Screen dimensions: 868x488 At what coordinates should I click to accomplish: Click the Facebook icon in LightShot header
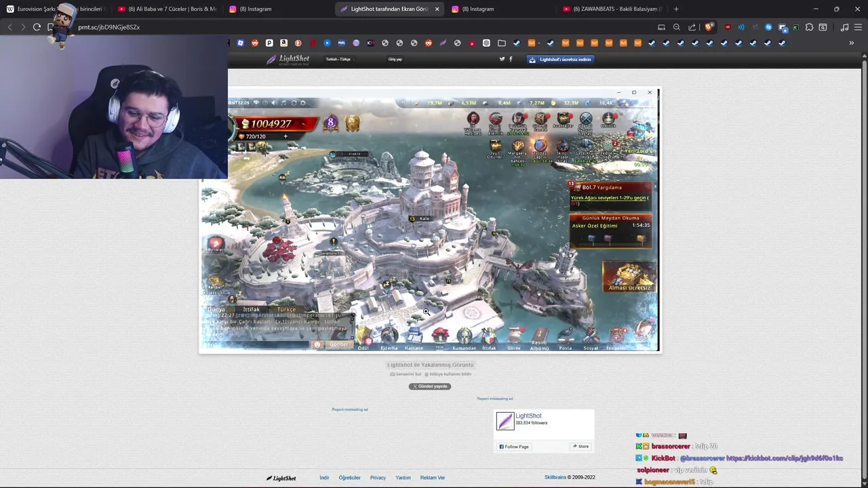[x=511, y=59]
